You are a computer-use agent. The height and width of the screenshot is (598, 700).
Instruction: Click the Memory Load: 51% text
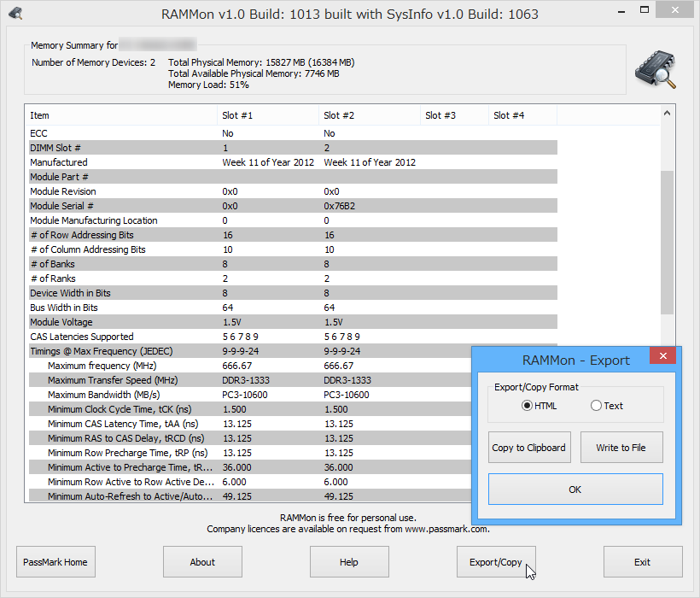208,85
